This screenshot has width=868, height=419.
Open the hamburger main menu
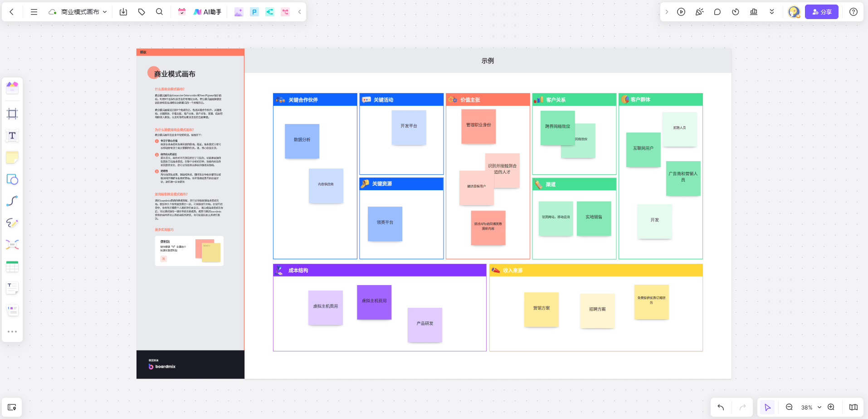coord(34,12)
